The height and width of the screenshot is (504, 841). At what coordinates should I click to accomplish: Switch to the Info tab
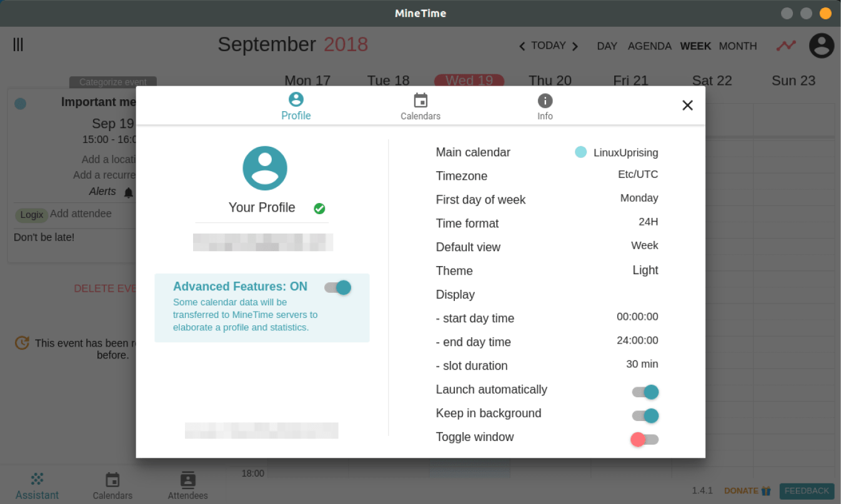[545, 107]
